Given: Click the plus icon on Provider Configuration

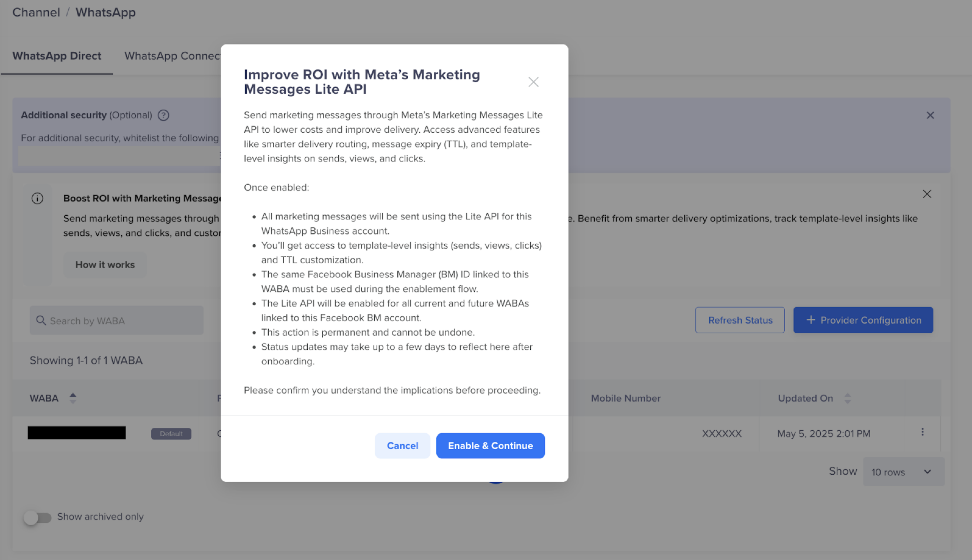Looking at the screenshot, I should [x=811, y=320].
